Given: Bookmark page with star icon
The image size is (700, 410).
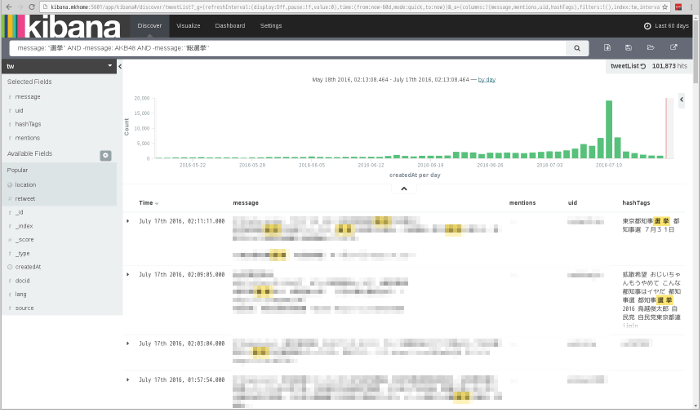Looking at the screenshot, I should 665,7.
